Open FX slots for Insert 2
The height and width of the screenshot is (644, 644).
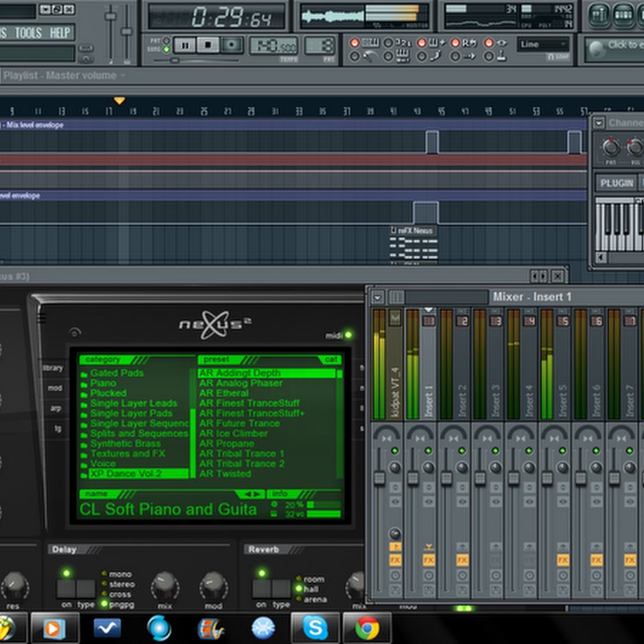tap(462, 560)
